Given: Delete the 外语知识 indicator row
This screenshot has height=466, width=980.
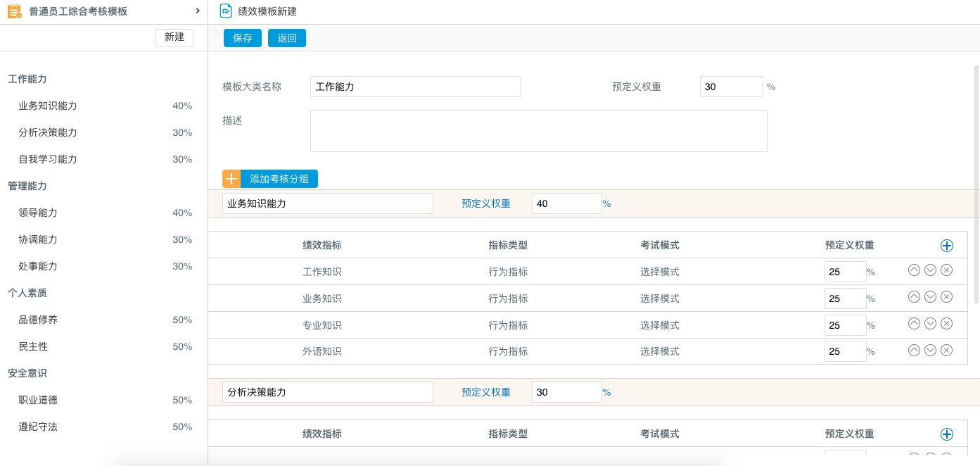Looking at the screenshot, I should (946, 351).
